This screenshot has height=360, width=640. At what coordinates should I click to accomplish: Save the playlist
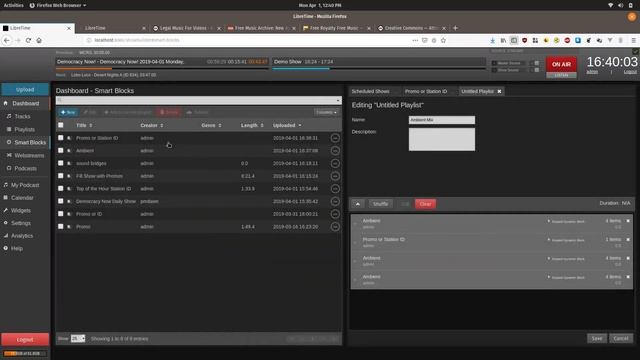[597, 338]
